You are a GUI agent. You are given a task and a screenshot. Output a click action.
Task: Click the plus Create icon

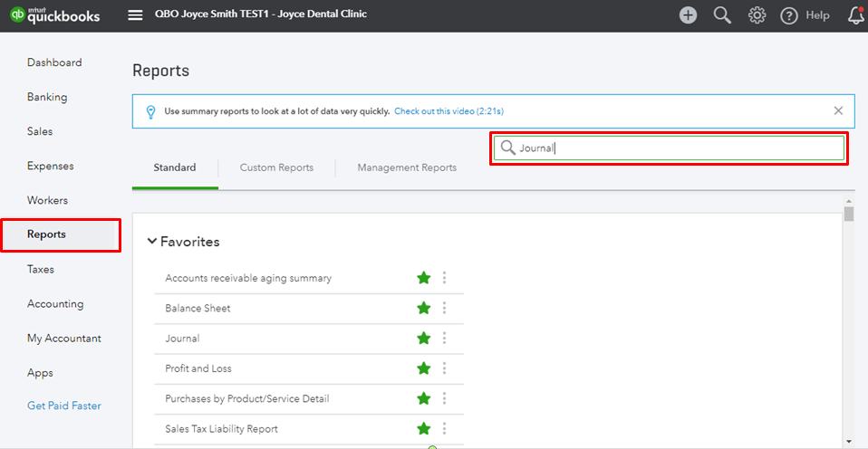688,15
